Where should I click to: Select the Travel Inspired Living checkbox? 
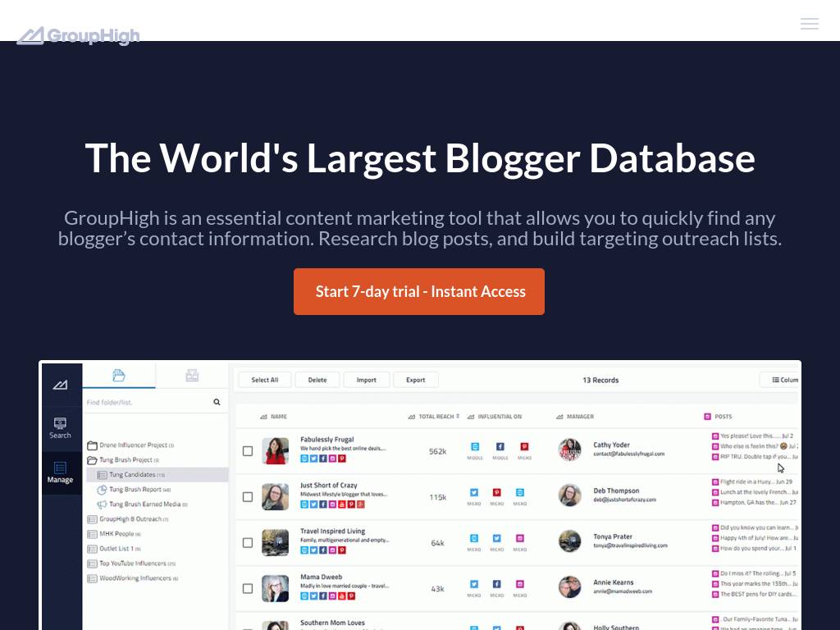click(248, 543)
